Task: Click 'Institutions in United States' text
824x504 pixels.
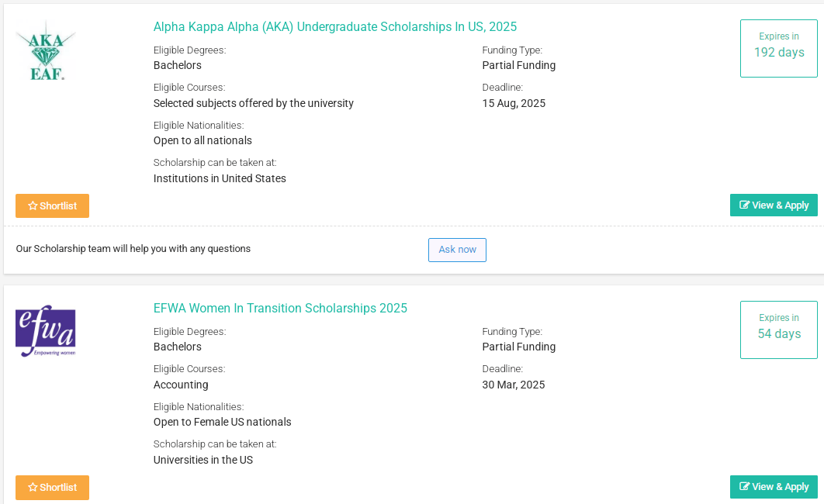Action: point(220,178)
